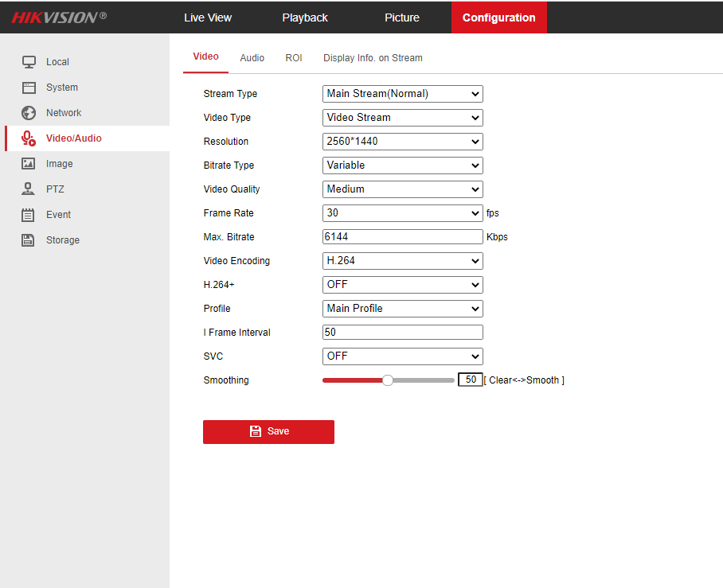Screen dimensions: 723x588
Task: Open Display Info. on Stream tab
Action: (x=373, y=58)
